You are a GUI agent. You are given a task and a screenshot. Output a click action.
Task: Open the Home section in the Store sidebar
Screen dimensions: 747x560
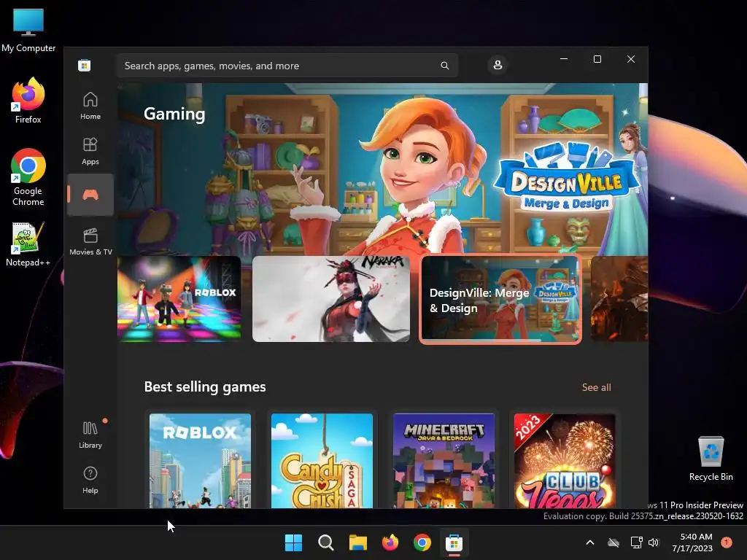coord(90,106)
